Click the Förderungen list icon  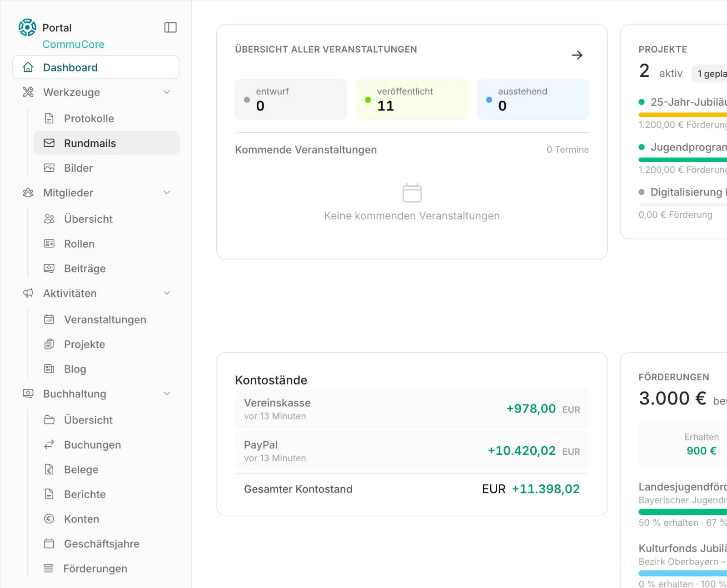(x=48, y=568)
